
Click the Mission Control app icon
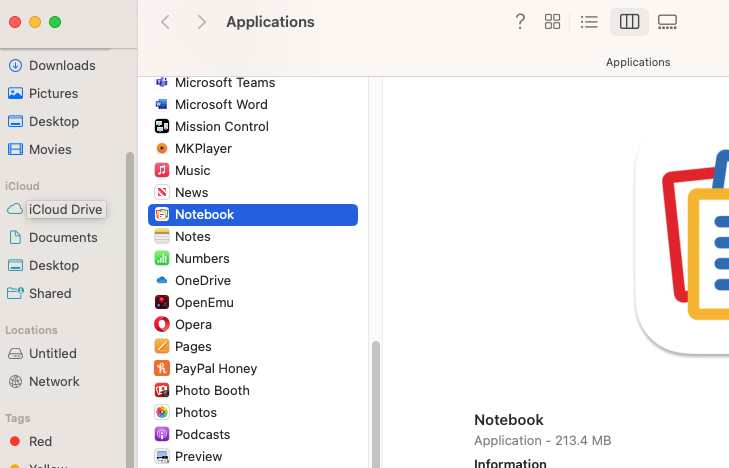click(x=162, y=126)
